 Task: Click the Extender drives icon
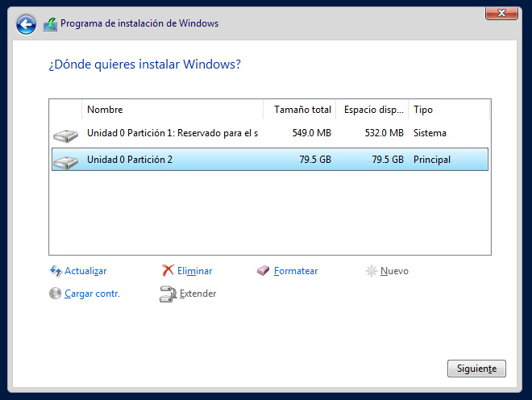(x=168, y=294)
